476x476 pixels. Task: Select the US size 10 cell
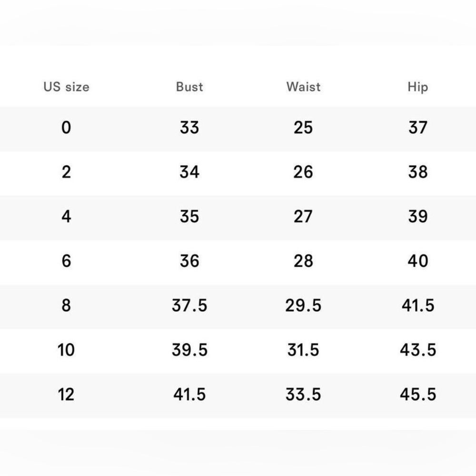click(66, 350)
